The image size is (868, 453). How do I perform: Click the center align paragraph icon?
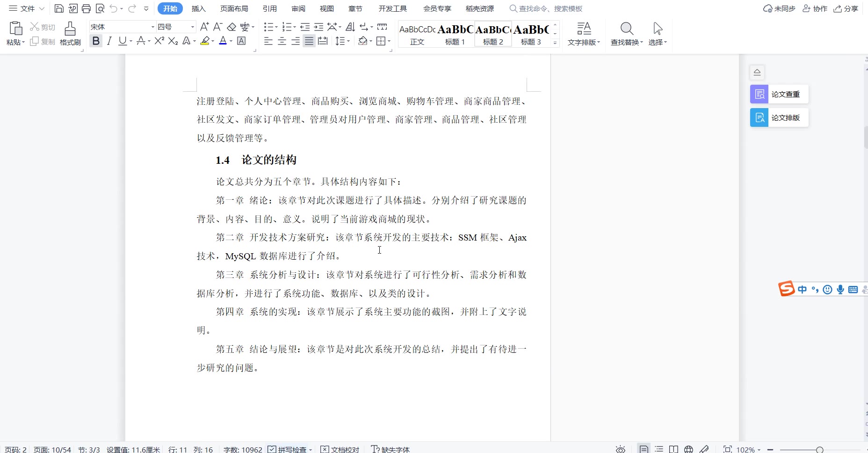(282, 41)
